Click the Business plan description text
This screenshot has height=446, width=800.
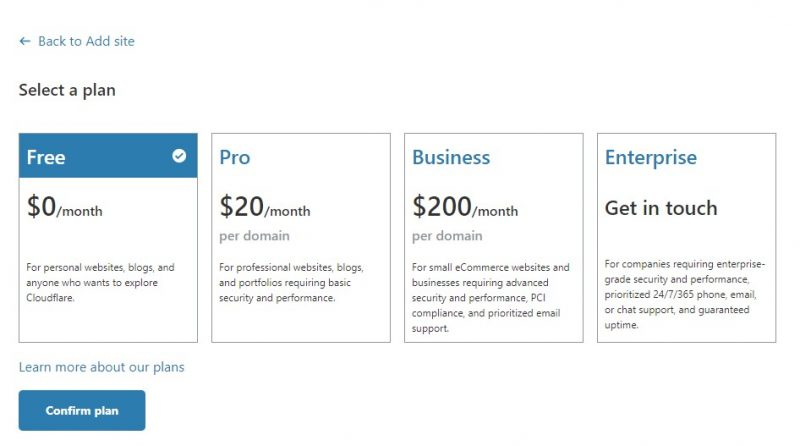click(x=491, y=297)
